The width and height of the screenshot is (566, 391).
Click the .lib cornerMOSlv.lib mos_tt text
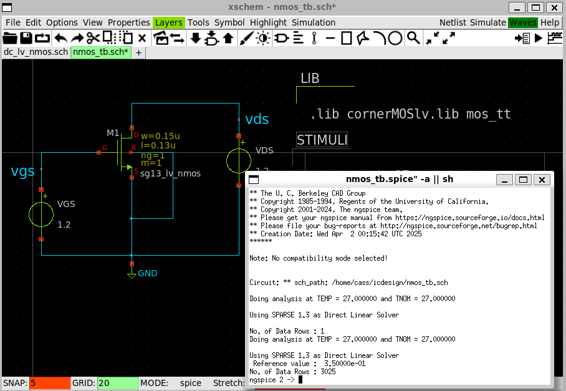410,114
